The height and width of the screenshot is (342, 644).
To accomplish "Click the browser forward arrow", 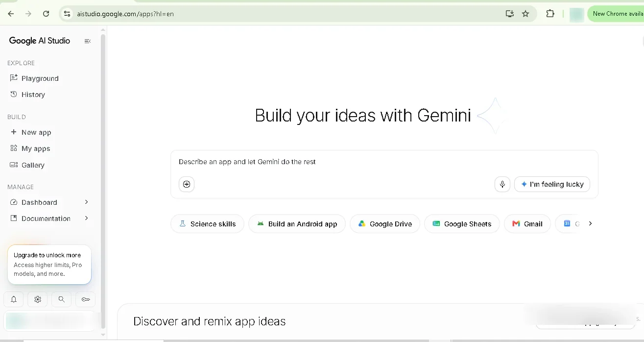I will point(28,14).
